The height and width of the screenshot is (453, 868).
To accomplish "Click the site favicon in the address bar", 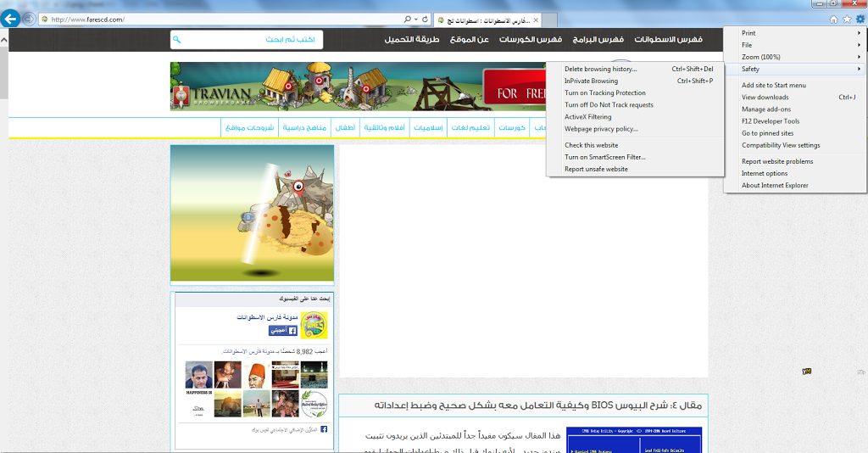I will tap(45, 20).
